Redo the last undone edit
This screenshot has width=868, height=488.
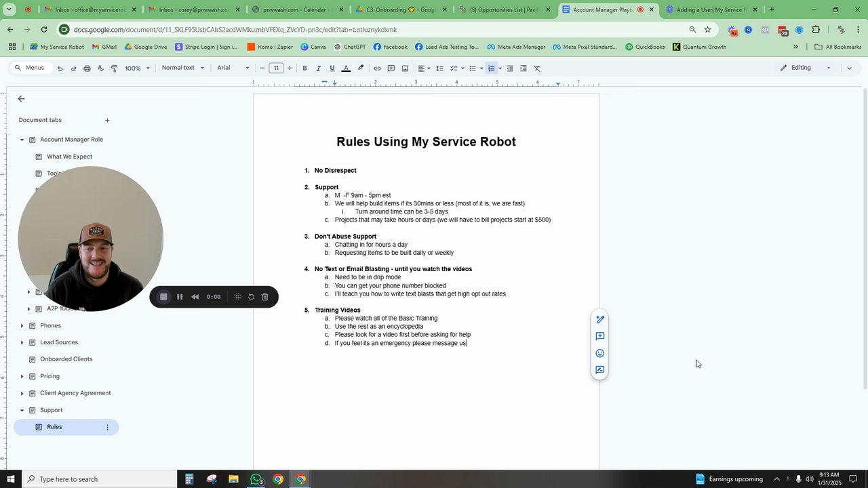(x=73, y=68)
